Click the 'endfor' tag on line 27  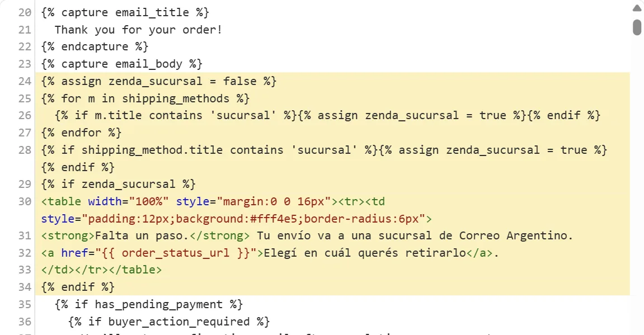[x=81, y=133]
